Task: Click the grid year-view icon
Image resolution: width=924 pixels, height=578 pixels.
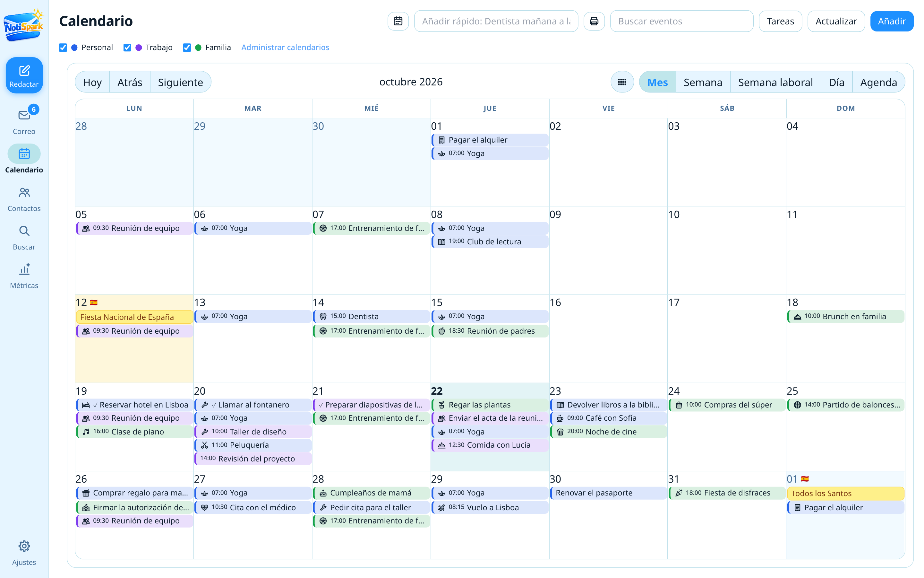Action: coord(622,82)
